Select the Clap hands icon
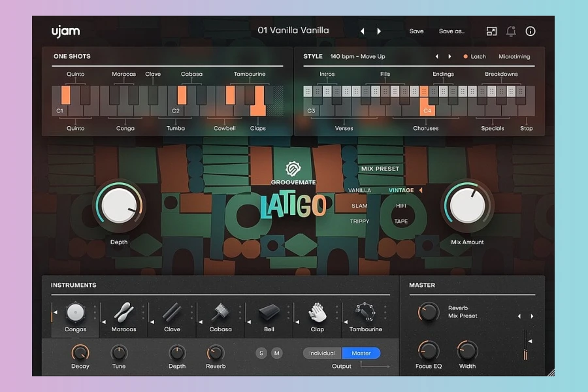 (x=318, y=312)
